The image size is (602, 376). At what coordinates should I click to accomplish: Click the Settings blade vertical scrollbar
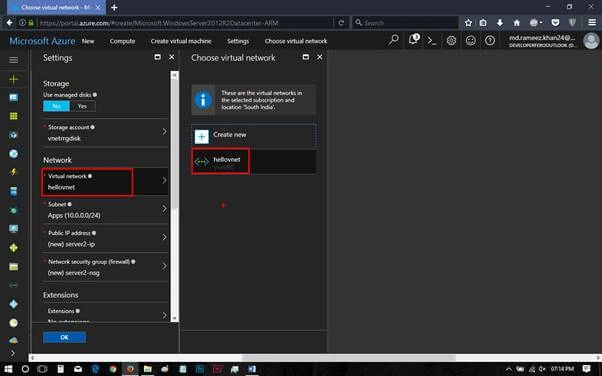coord(175,144)
